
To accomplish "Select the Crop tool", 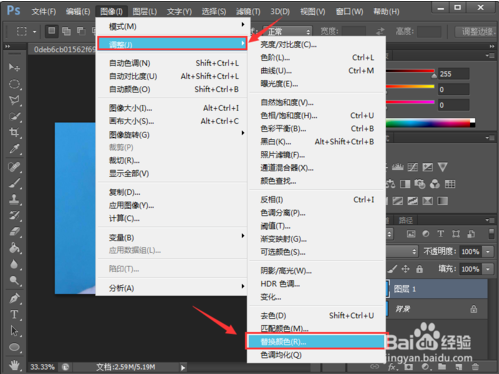I will coord(14,132).
